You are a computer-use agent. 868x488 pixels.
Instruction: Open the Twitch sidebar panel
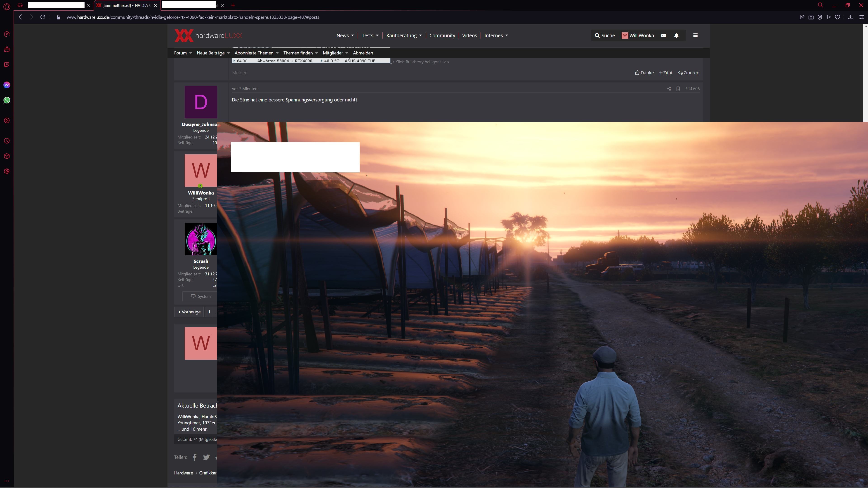[x=7, y=64]
